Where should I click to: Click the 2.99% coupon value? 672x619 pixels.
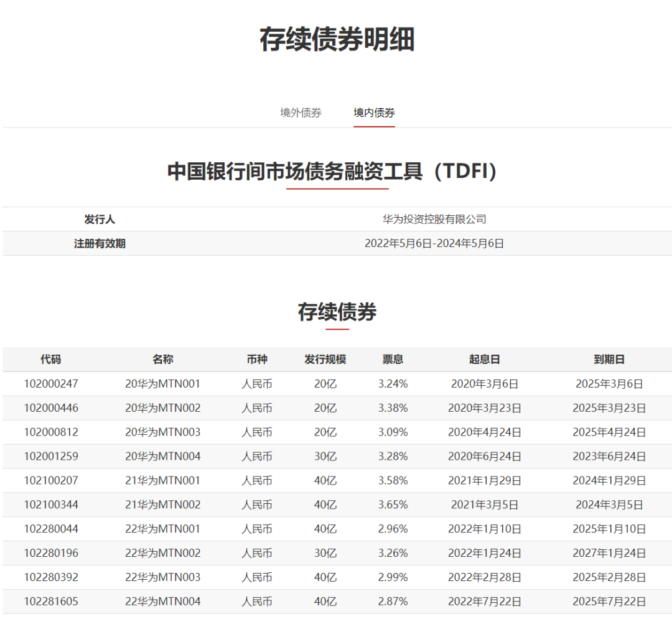(393, 577)
